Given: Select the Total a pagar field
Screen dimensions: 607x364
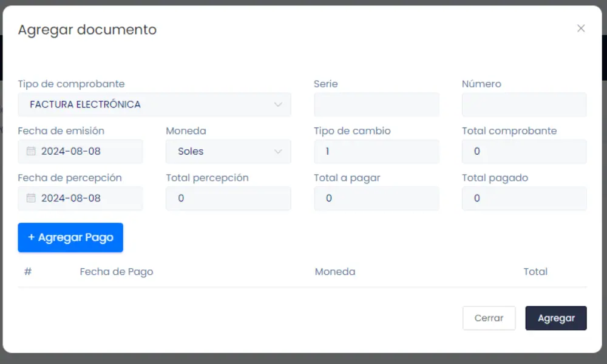Looking at the screenshot, I should click(x=376, y=198).
